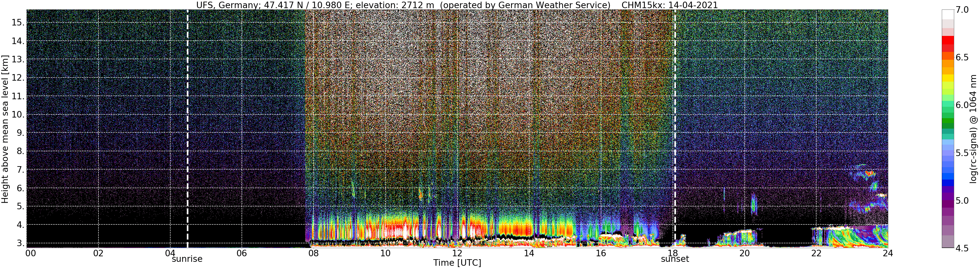Screen dimensions: 980x269
Task: Click the 'sunset' label below the time axis
Action: (675, 259)
